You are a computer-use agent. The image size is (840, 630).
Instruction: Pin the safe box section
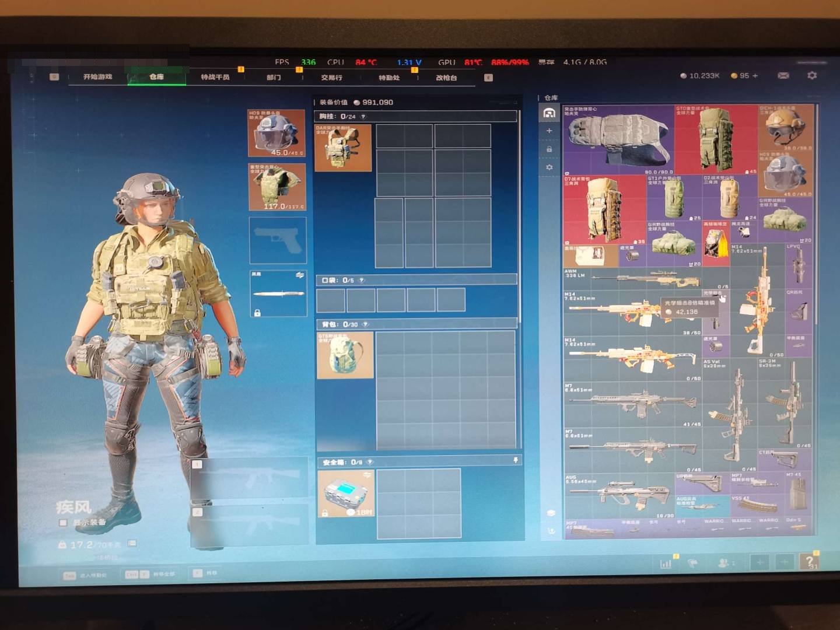click(516, 461)
